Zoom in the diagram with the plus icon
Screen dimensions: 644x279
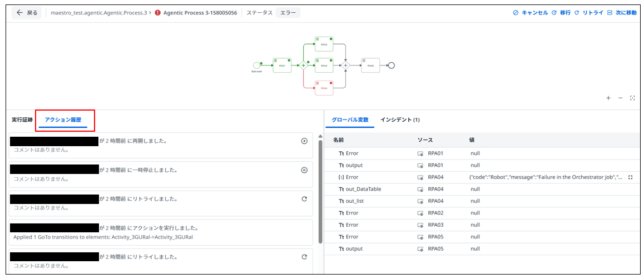click(608, 98)
